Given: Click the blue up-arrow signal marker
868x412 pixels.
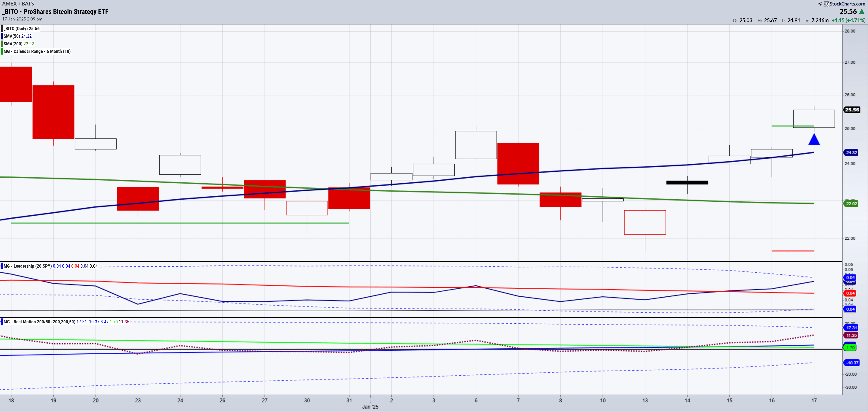Looking at the screenshot, I should click(x=814, y=139).
